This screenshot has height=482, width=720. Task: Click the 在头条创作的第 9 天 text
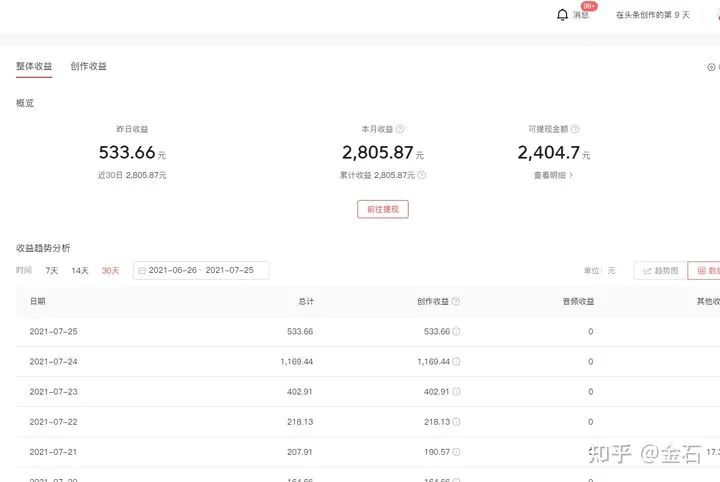tap(652, 15)
